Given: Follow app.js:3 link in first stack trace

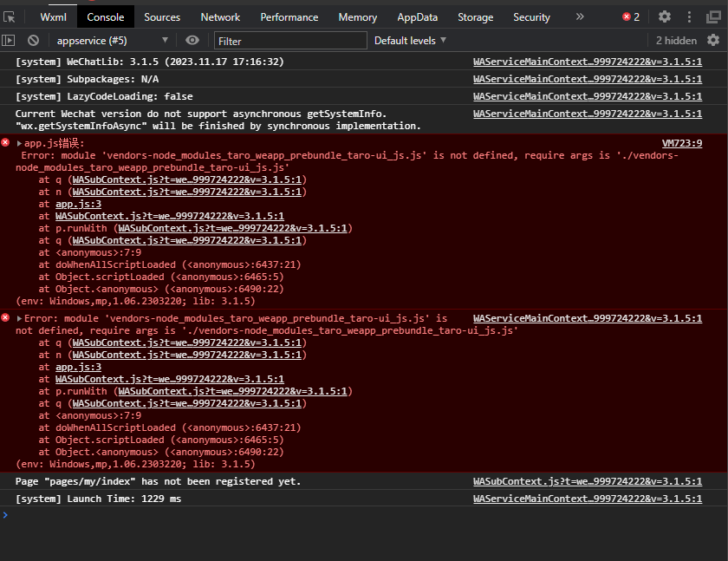Looking at the screenshot, I should (x=78, y=204).
